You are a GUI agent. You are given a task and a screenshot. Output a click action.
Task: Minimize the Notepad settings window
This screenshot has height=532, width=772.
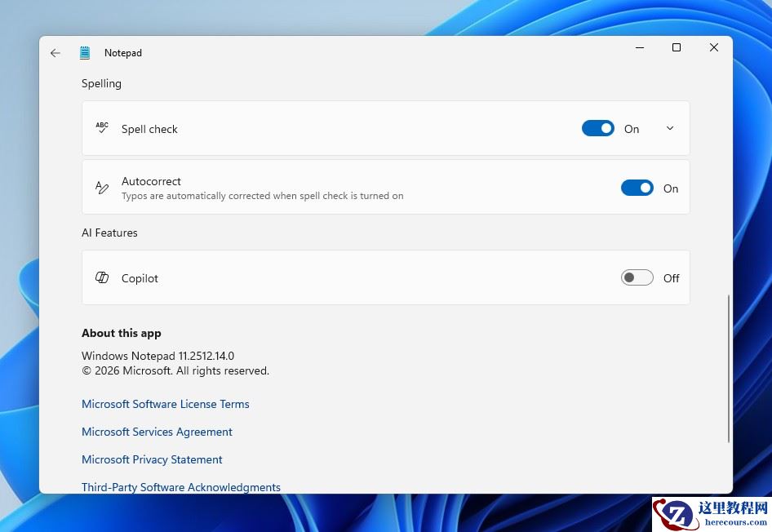(x=640, y=48)
